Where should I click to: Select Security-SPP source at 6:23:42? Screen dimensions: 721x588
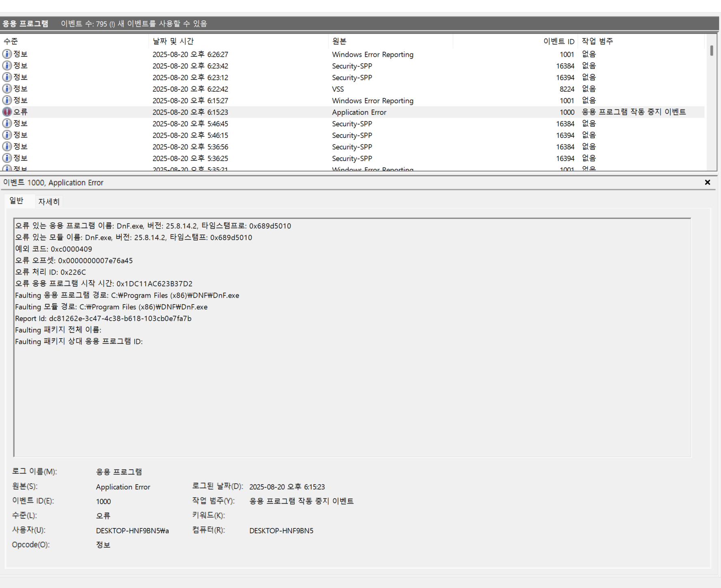352,66
